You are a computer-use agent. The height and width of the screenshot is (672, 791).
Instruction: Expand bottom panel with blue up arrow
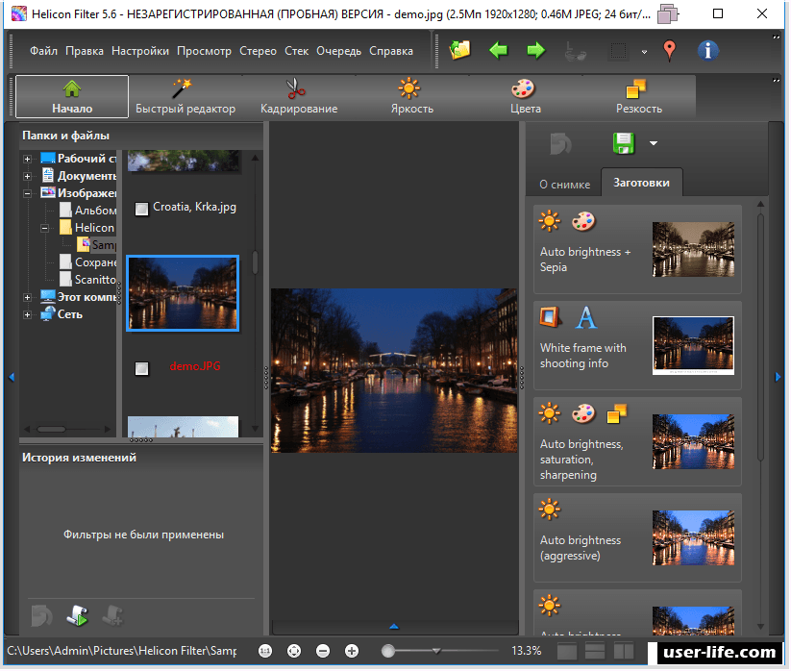tap(394, 627)
